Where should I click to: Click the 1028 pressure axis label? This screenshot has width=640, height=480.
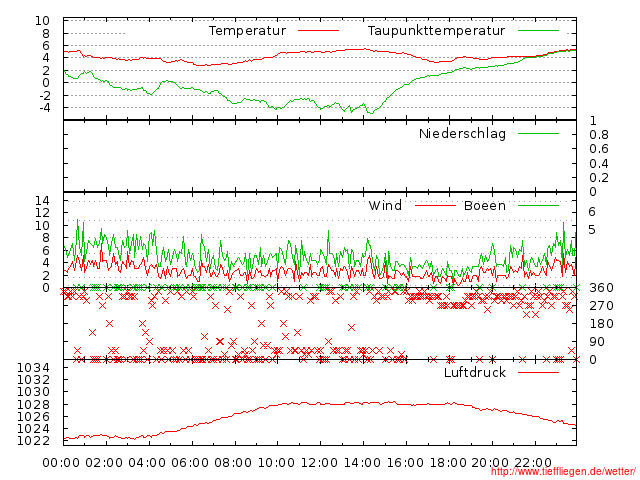[33, 404]
